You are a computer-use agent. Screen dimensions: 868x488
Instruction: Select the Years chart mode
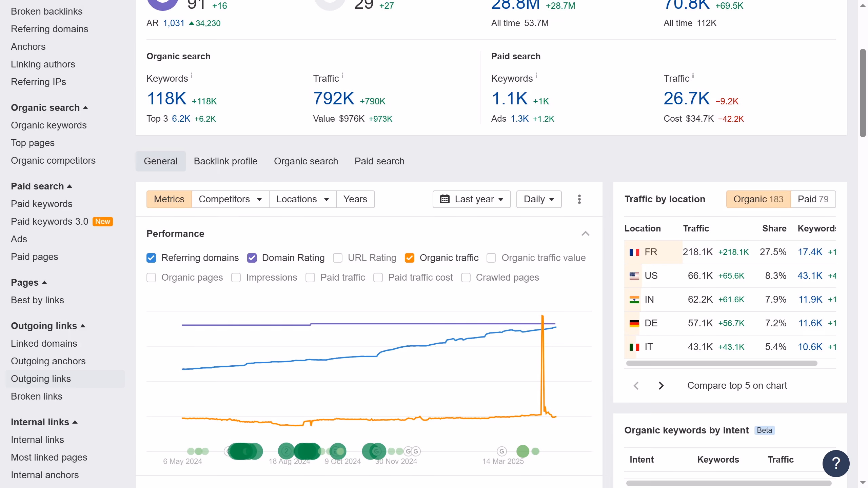click(x=355, y=199)
